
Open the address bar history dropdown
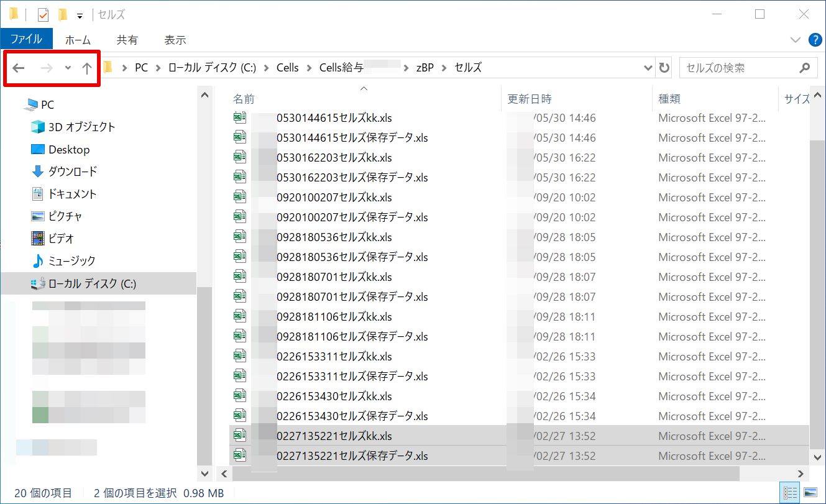pos(648,68)
